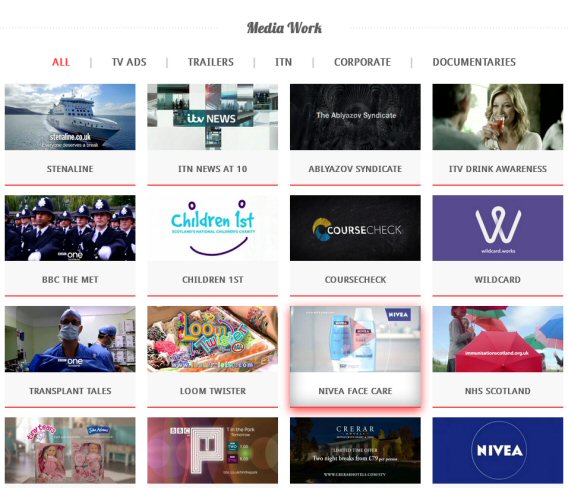View the ITV Drink Awareness video thumbnail
The height and width of the screenshot is (488, 568).
pyautogui.click(x=498, y=117)
